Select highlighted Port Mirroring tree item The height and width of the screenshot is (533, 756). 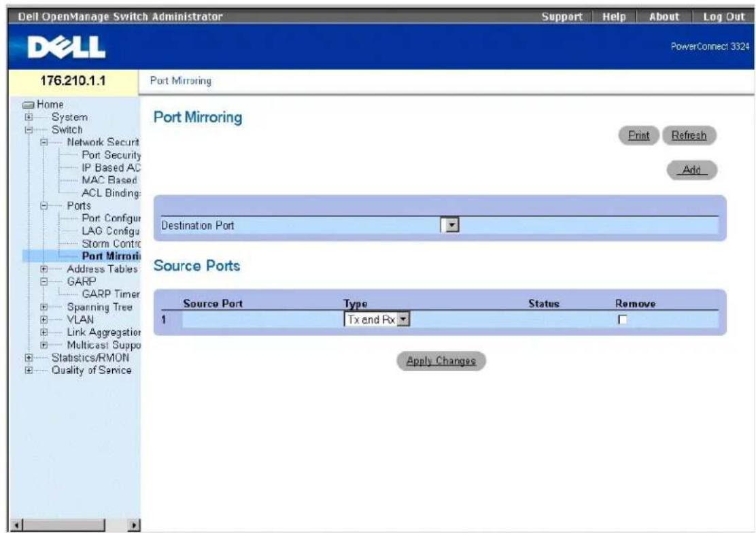pyautogui.click(x=111, y=256)
